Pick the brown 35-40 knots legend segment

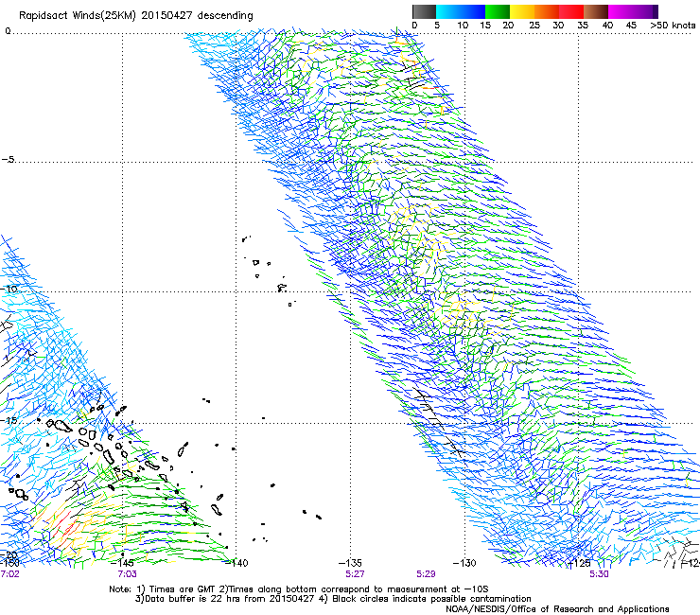[x=596, y=11]
